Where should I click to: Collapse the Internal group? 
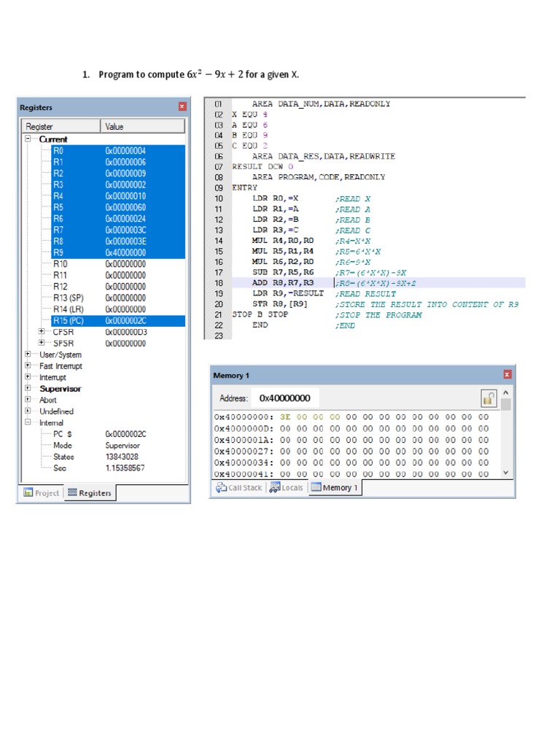(x=28, y=422)
